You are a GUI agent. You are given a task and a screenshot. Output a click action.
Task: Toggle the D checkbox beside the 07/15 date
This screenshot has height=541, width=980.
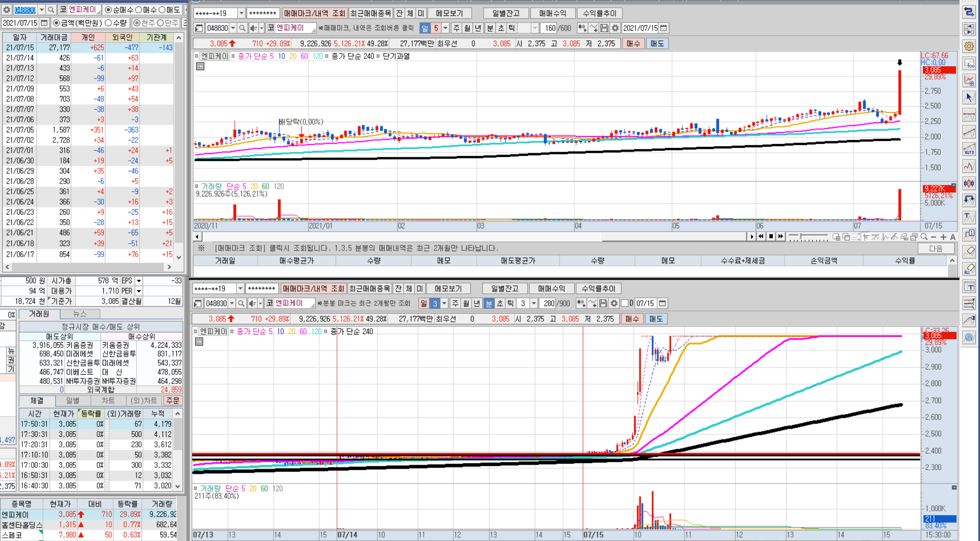coord(625,303)
